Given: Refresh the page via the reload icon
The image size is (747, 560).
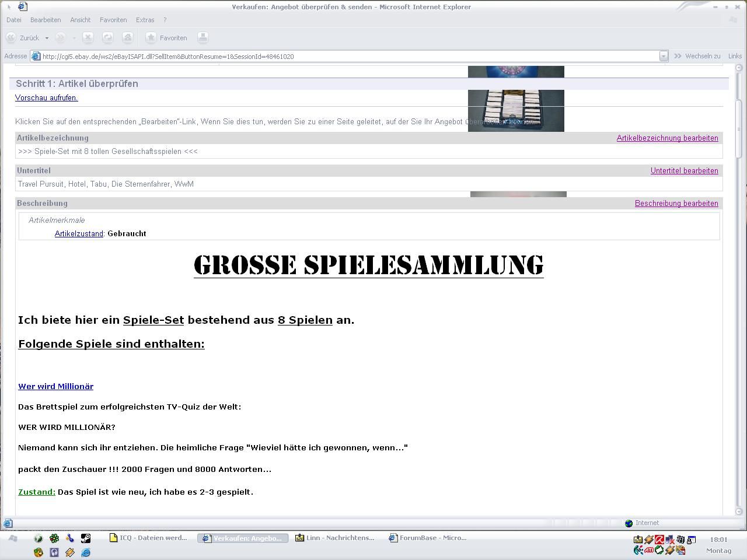Looking at the screenshot, I should point(107,37).
